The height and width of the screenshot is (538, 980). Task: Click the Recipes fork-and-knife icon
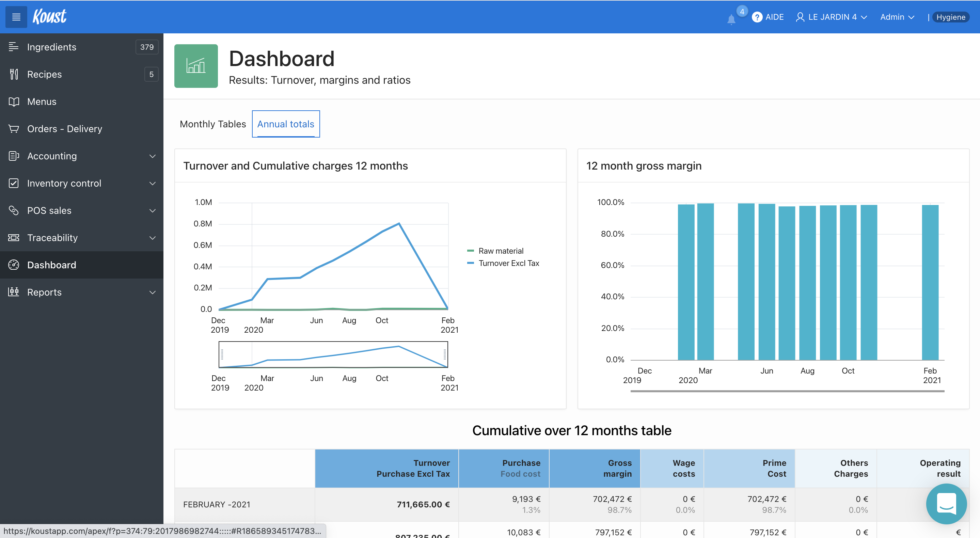point(14,74)
